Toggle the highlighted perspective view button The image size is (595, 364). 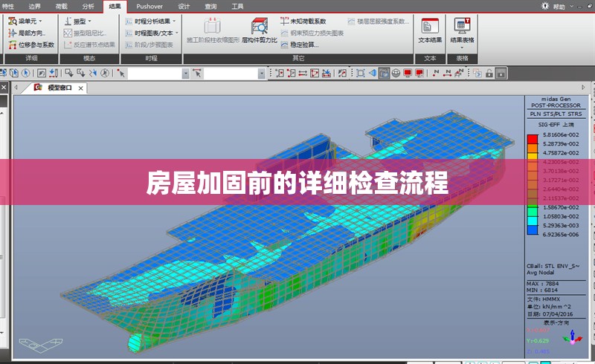pyautogui.click(x=384, y=73)
